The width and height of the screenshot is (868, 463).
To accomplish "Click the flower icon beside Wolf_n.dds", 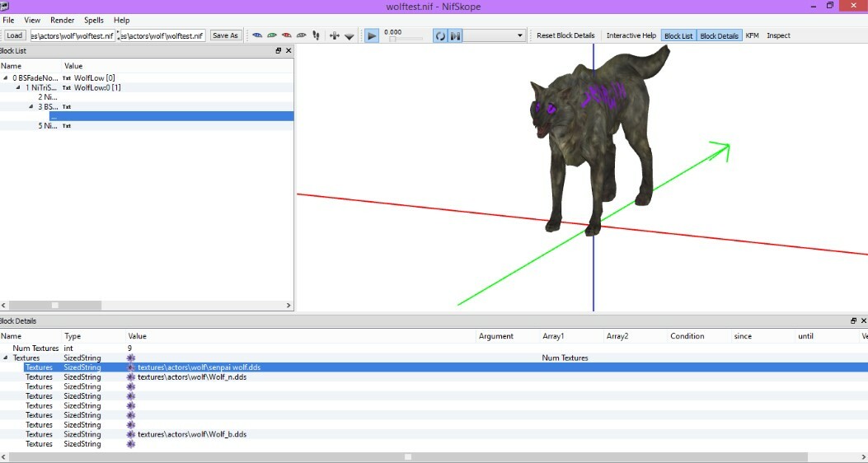I will [x=131, y=376].
